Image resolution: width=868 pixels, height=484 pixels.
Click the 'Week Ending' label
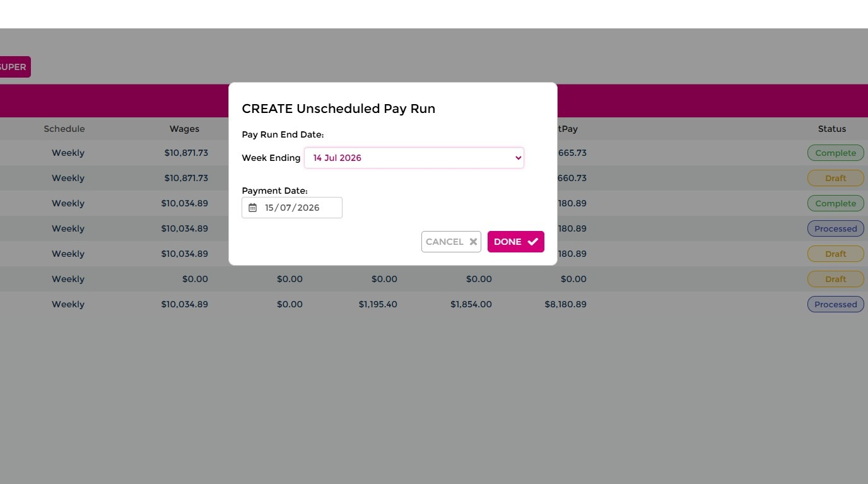coord(271,158)
